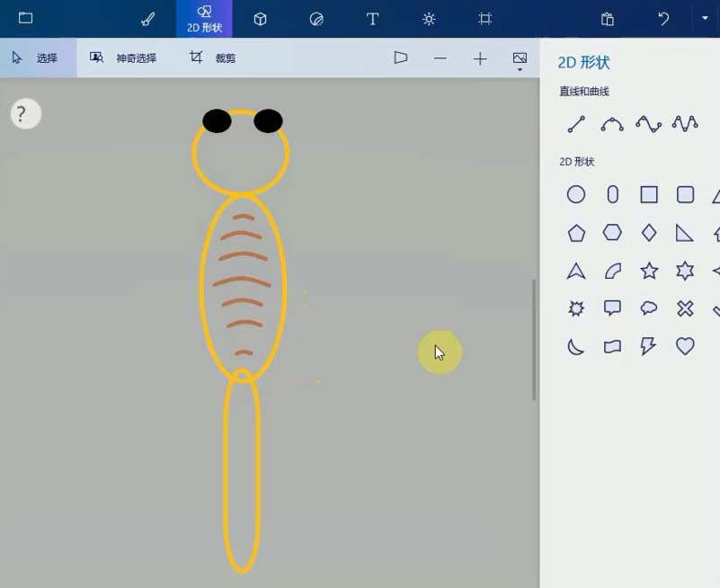Pick the circle shape
Screen dimensions: 720x588
(576, 194)
